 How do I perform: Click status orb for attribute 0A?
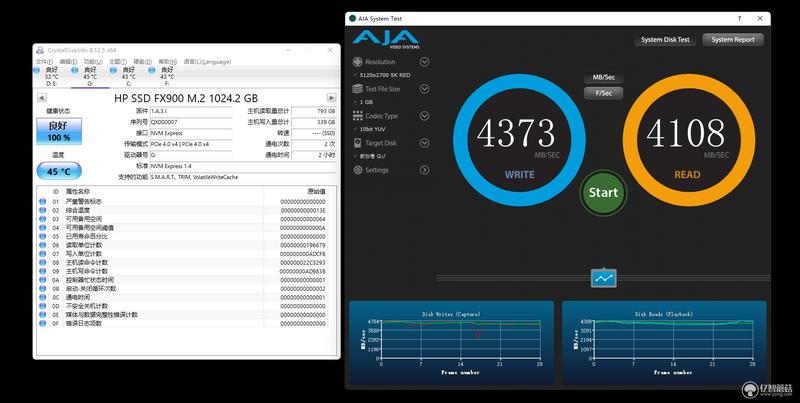pyautogui.click(x=42, y=280)
